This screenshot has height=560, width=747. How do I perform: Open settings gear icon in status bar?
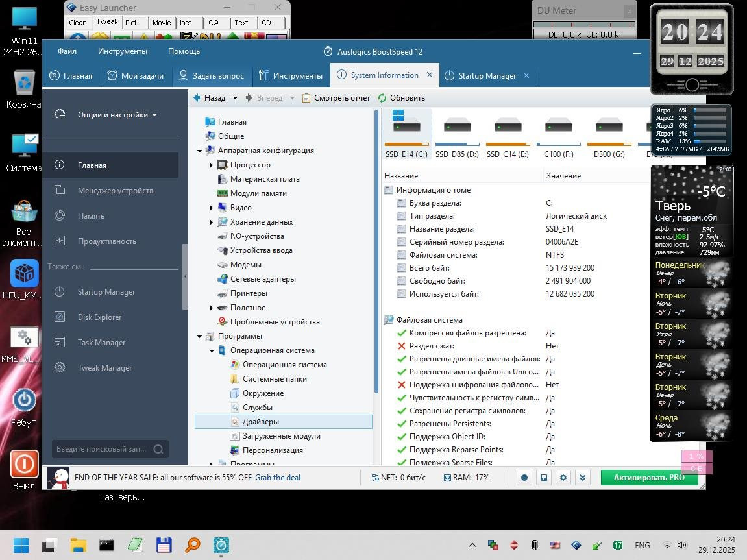coord(563,477)
